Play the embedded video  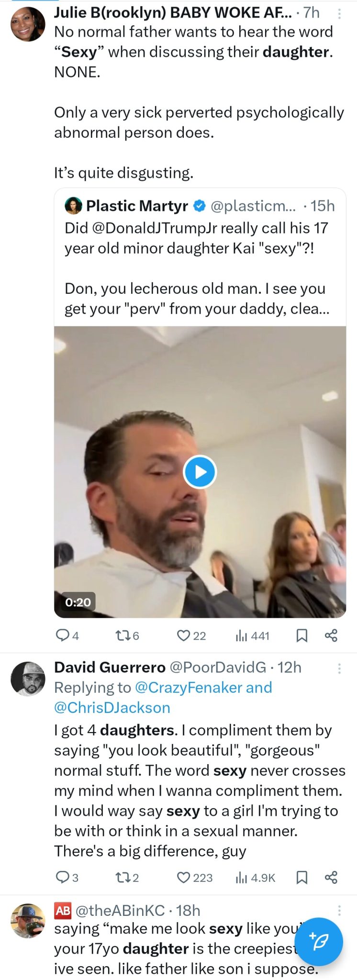(x=200, y=472)
